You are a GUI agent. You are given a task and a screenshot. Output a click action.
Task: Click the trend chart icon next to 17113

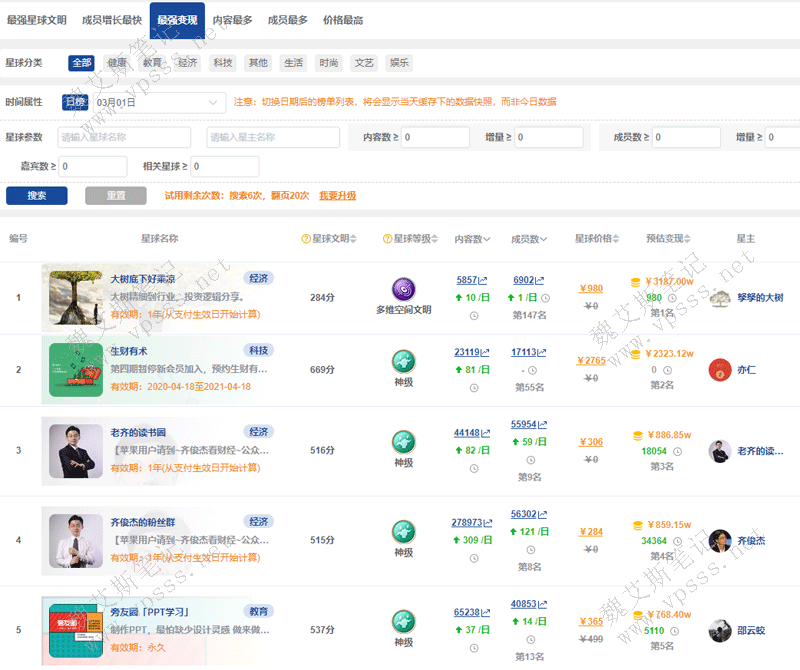(541, 353)
